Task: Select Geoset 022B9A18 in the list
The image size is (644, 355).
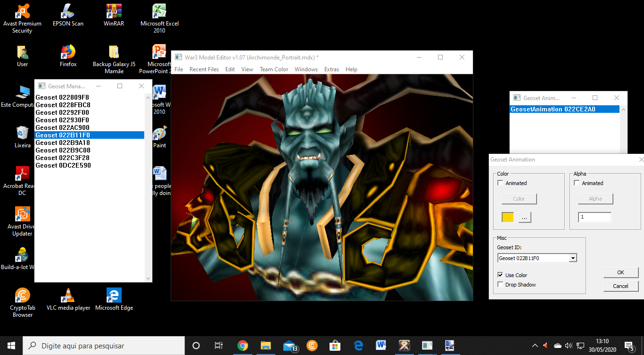Action: pos(90,143)
